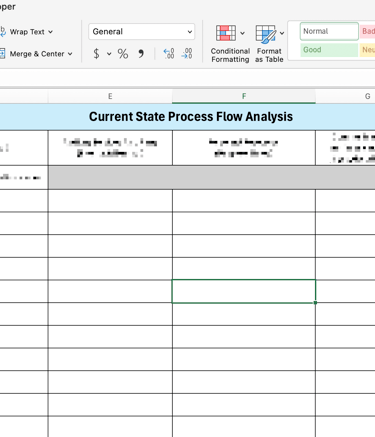This screenshot has height=437, width=375.
Task: Select column F header
Action: [x=244, y=96]
